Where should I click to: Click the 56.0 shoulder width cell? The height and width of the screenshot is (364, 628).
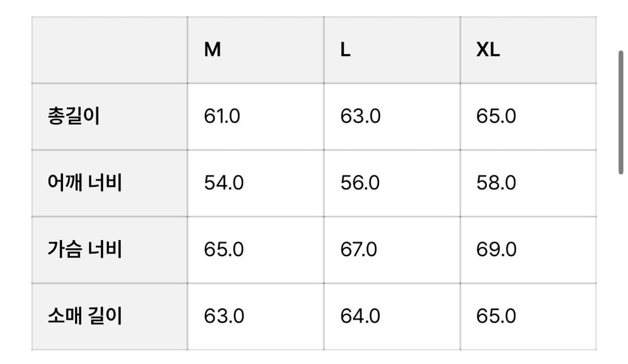coord(360,183)
